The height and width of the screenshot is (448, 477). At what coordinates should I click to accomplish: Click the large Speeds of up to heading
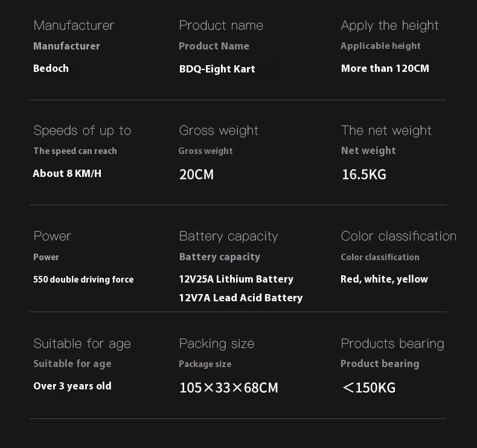tap(82, 130)
